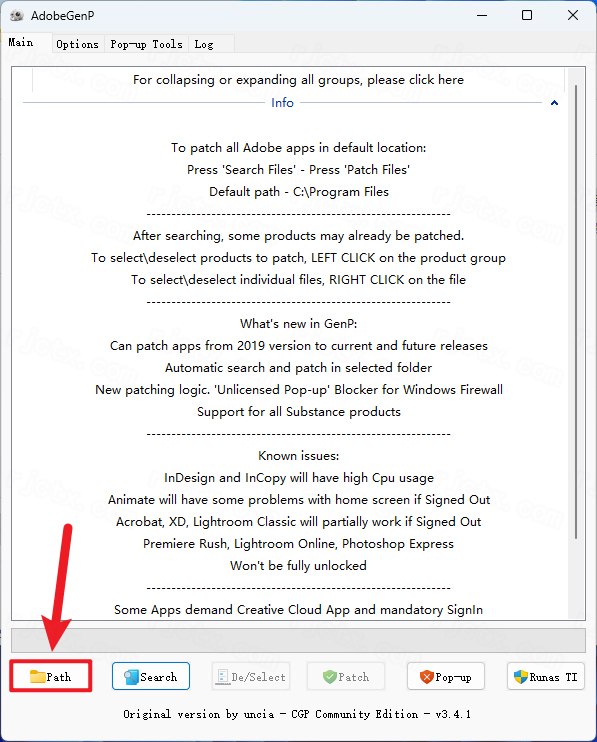Click the De/Select button

(251, 676)
